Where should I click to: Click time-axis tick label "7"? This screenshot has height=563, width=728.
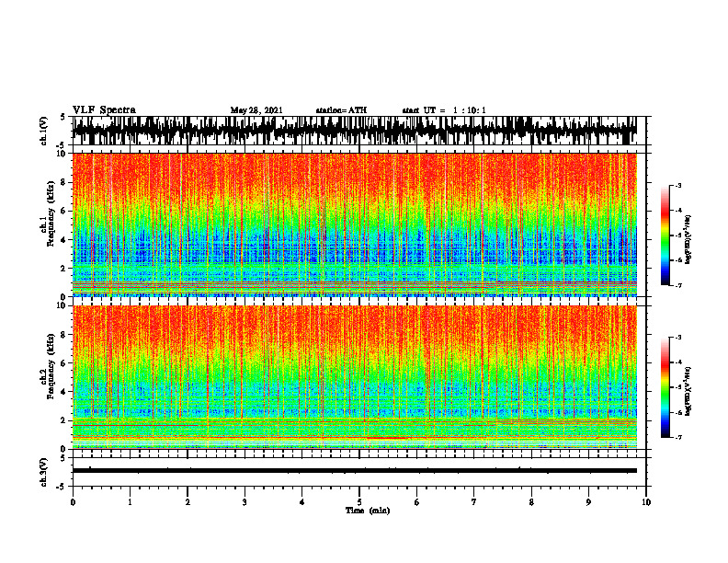(474, 502)
